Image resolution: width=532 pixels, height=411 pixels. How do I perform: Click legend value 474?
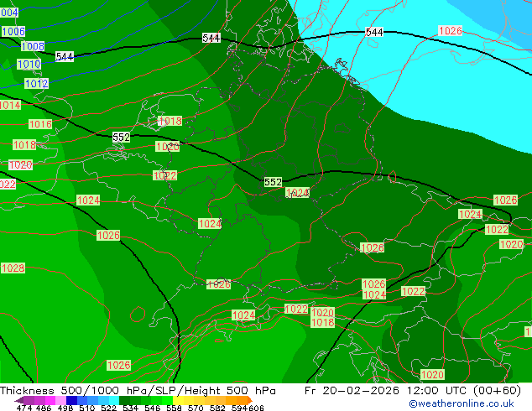[x=24, y=408]
